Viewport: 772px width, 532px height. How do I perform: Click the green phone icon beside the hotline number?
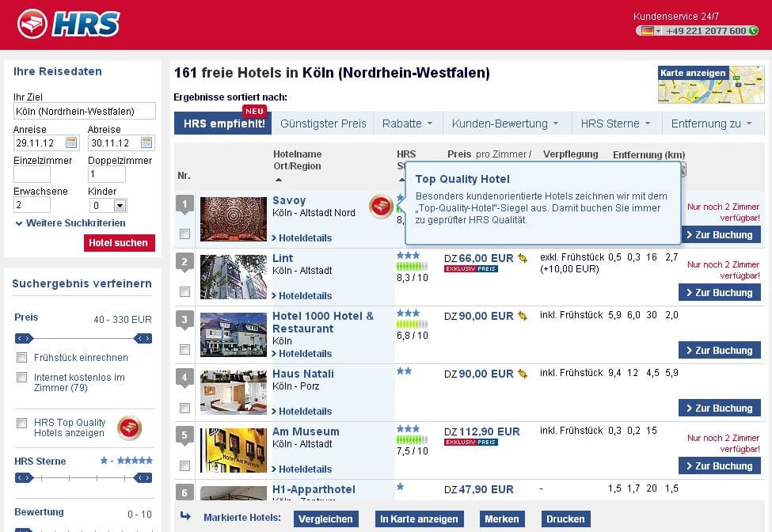tap(753, 31)
